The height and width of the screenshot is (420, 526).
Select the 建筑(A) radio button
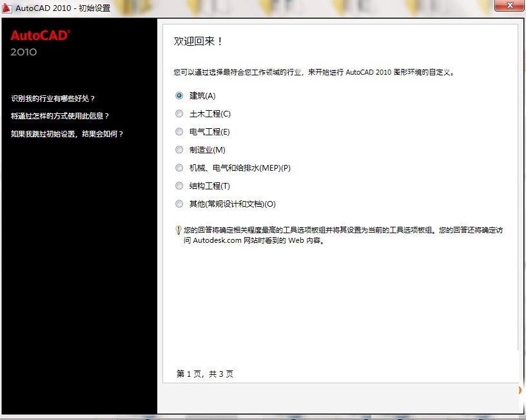[179, 95]
